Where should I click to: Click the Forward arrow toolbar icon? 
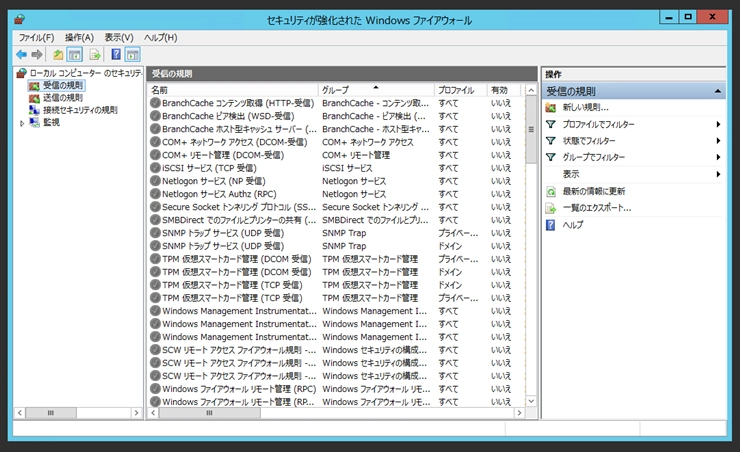(37, 55)
